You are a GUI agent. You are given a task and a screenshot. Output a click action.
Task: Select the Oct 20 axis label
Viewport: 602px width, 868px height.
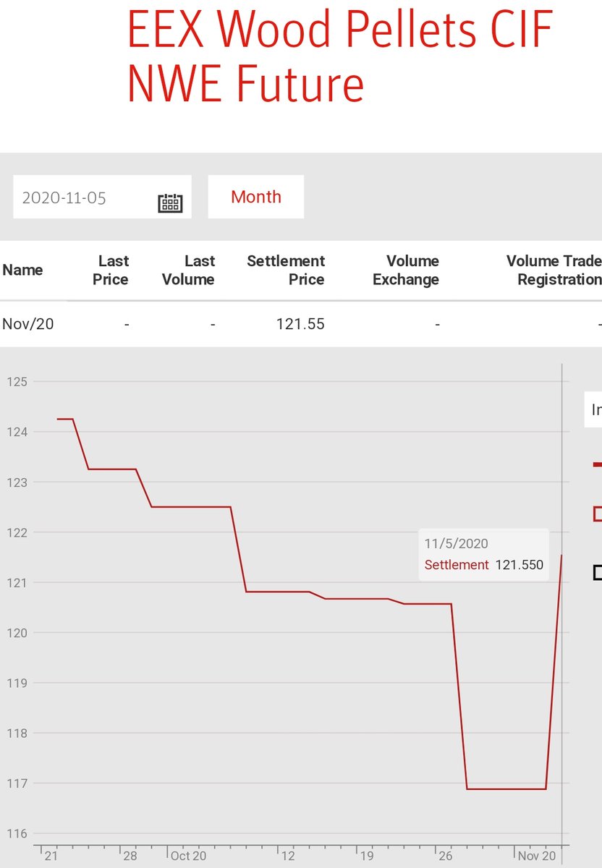click(x=188, y=856)
